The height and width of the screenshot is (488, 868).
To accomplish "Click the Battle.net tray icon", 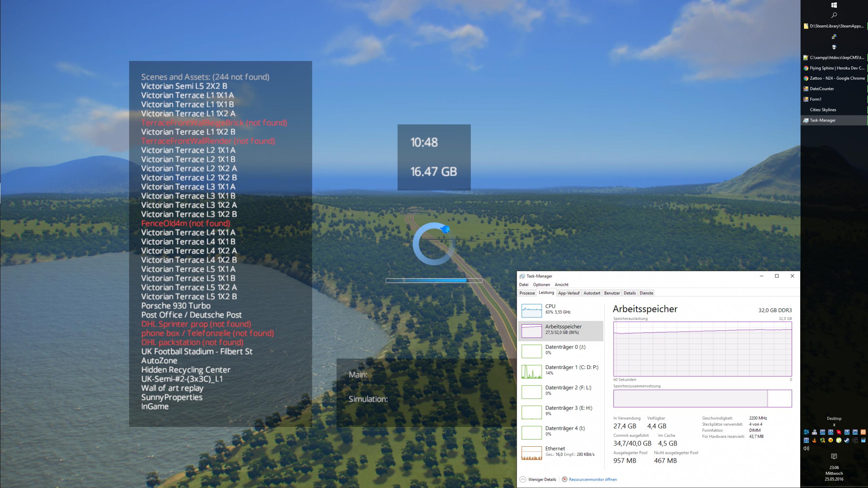I will [x=806, y=432].
